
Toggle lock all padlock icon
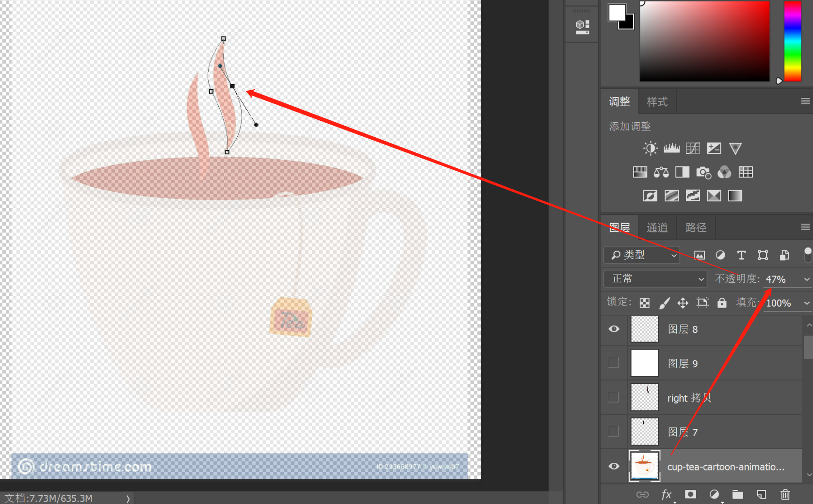(722, 303)
